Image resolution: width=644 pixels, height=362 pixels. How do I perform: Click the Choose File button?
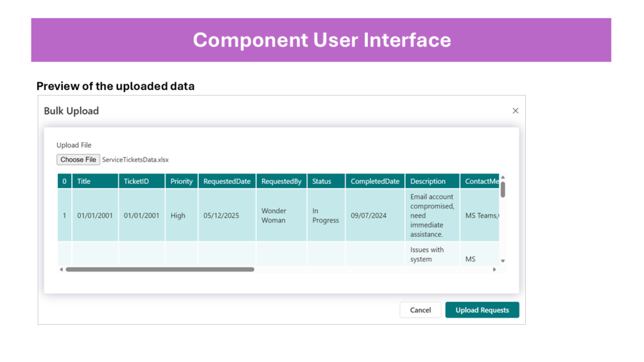tap(78, 160)
